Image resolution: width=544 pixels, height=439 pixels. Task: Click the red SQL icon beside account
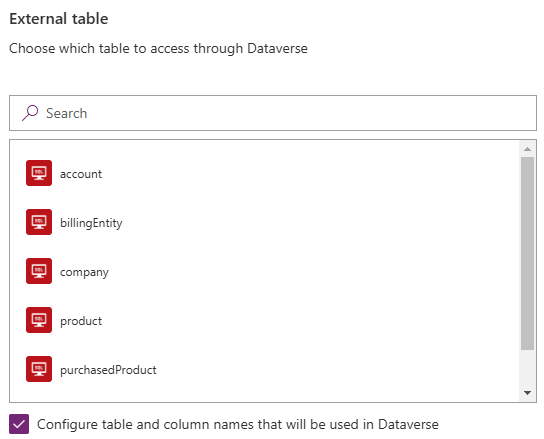click(39, 173)
